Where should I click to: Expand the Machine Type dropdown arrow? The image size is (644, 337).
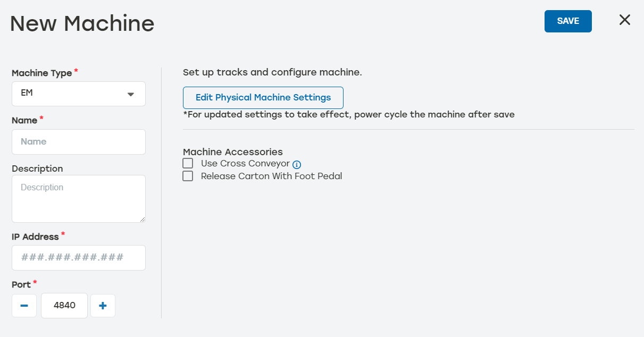pyautogui.click(x=130, y=94)
